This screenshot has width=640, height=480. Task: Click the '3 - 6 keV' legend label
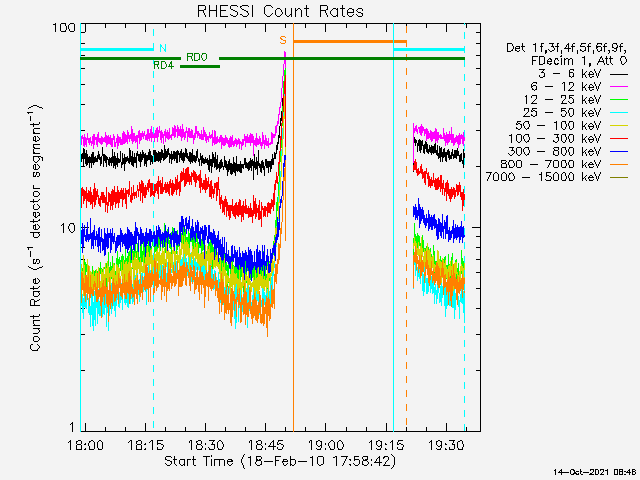[569, 74]
